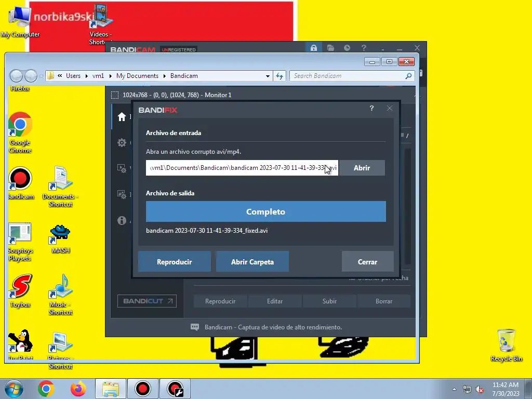This screenshot has height=399, width=532.
Task: Click the Users breadcrumb in address bar
Action: 73,76
